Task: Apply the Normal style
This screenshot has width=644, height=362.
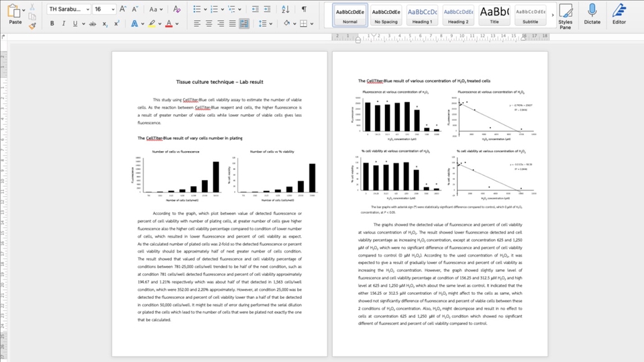Action: point(350,15)
